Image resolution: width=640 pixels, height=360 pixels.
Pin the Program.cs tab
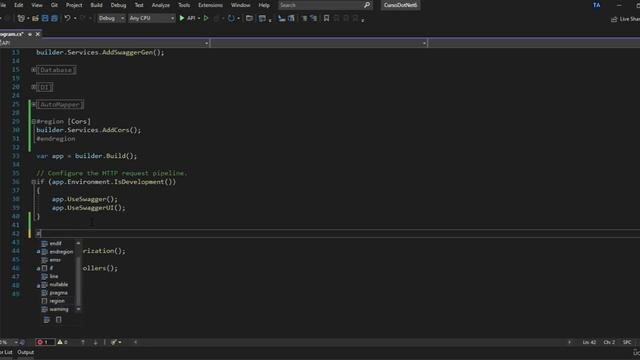30,34
